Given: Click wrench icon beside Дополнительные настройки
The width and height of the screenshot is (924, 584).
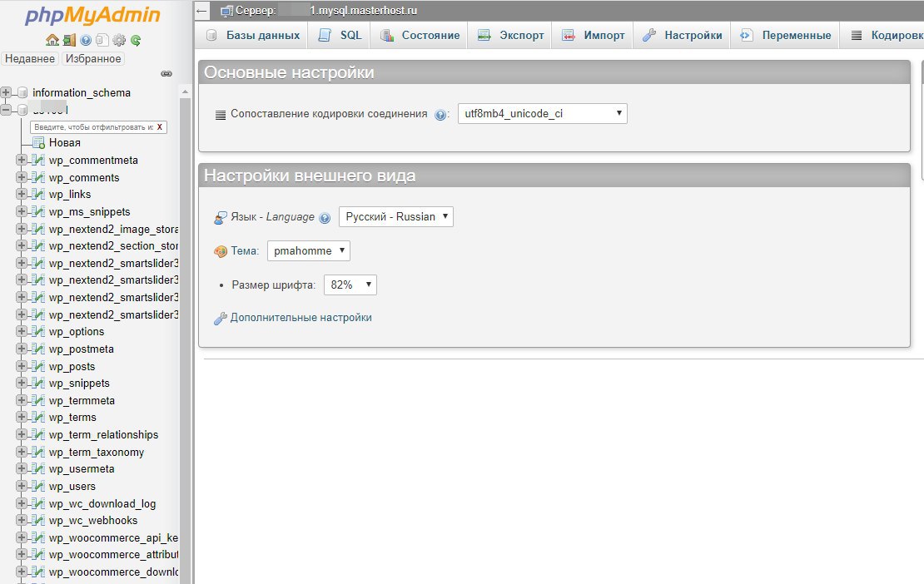Looking at the screenshot, I should tap(221, 319).
